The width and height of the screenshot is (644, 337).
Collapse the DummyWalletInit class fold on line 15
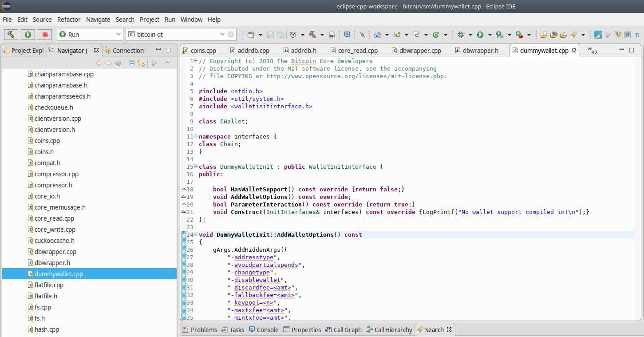195,167
